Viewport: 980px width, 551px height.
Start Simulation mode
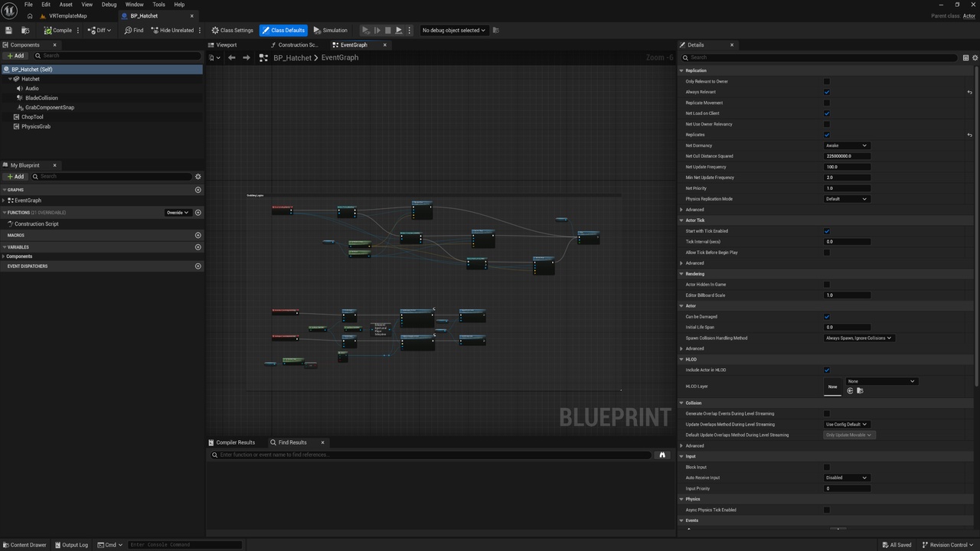tap(331, 31)
